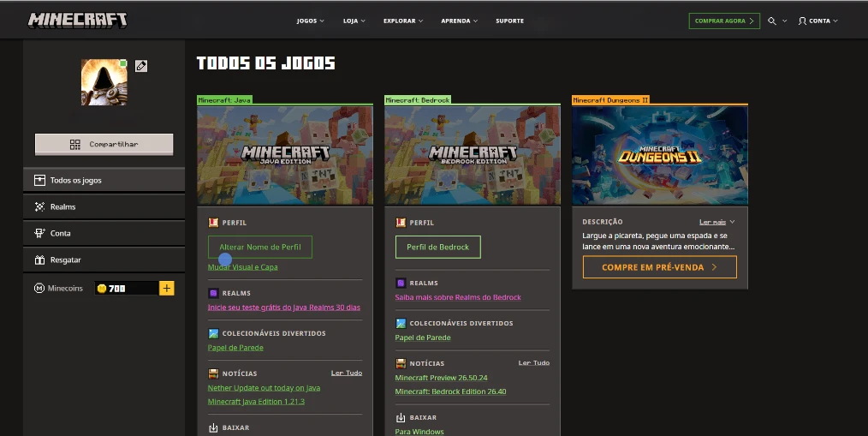Expand the Aprenda menu

[x=460, y=21]
